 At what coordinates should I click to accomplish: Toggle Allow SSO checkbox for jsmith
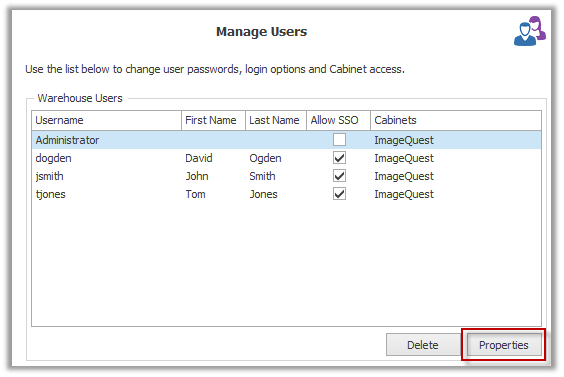pyautogui.click(x=339, y=176)
